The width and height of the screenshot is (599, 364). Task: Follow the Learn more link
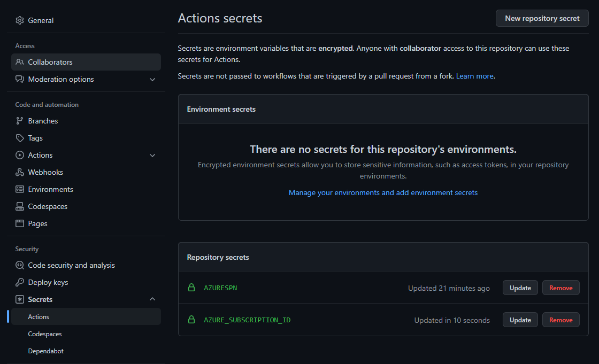474,76
